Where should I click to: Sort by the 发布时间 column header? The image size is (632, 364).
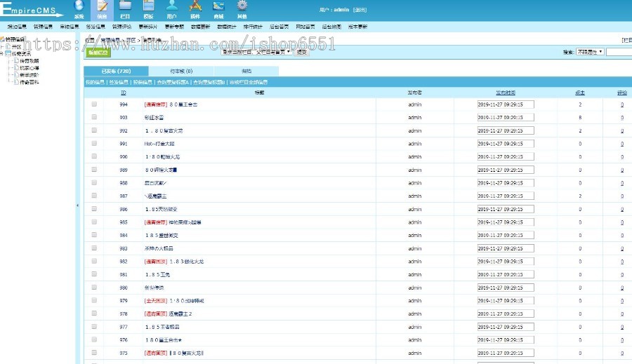pos(506,93)
